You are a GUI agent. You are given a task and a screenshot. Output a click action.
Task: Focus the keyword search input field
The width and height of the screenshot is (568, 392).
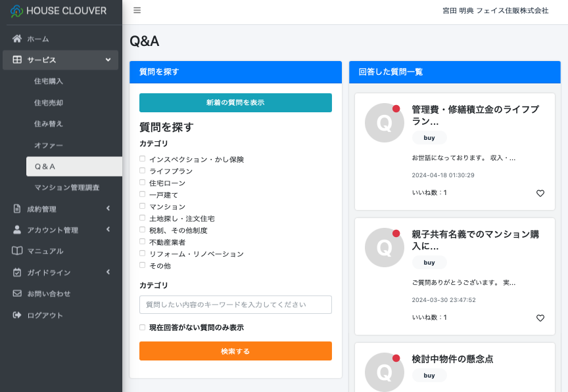click(235, 305)
